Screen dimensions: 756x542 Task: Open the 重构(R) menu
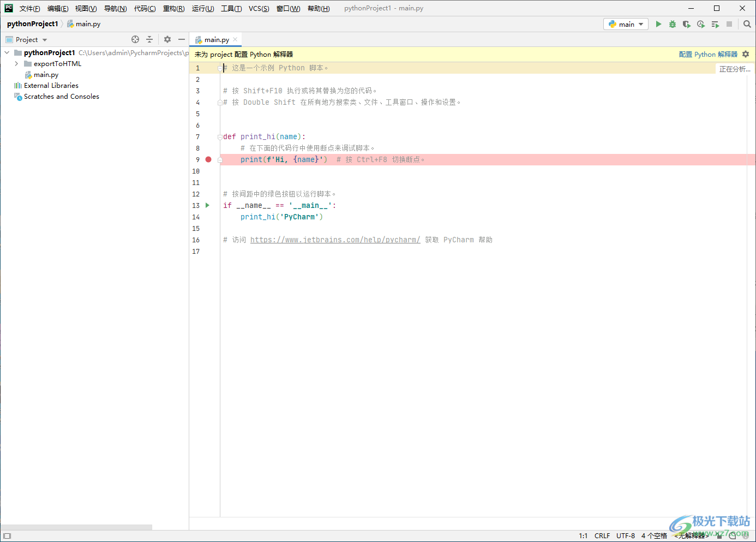(174, 8)
